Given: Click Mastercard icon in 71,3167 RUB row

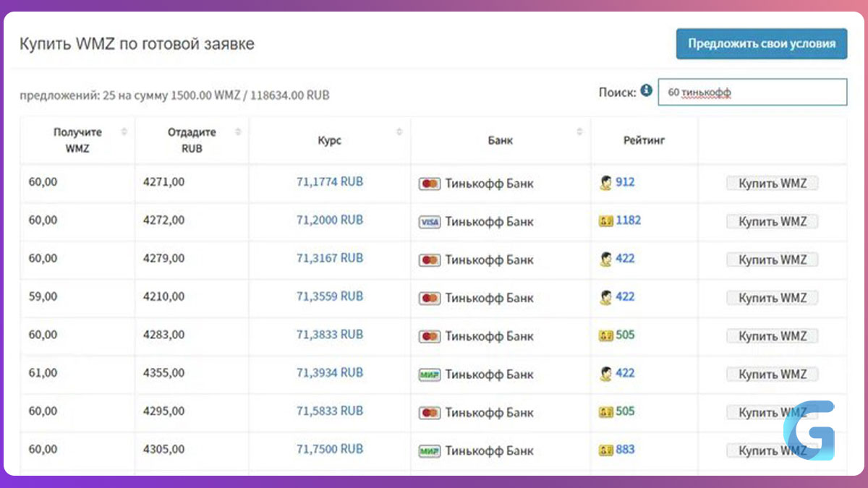Looking at the screenshot, I should coord(430,260).
